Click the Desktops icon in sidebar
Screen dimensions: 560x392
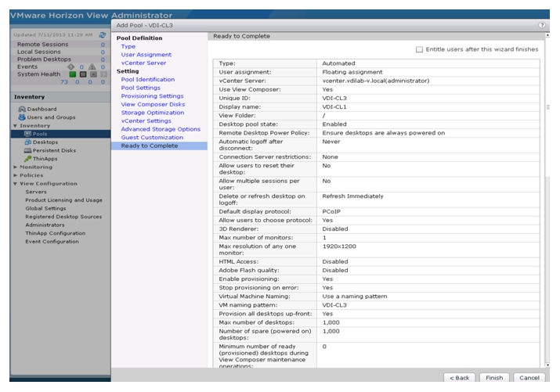pyautogui.click(x=27, y=142)
